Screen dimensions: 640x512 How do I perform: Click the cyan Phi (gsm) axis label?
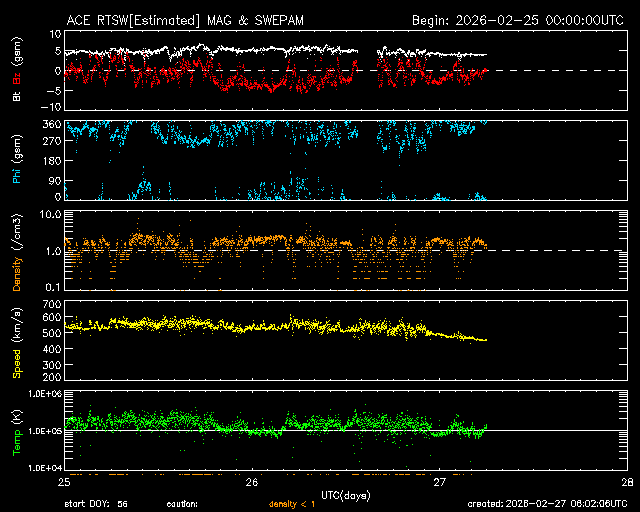coord(17,163)
